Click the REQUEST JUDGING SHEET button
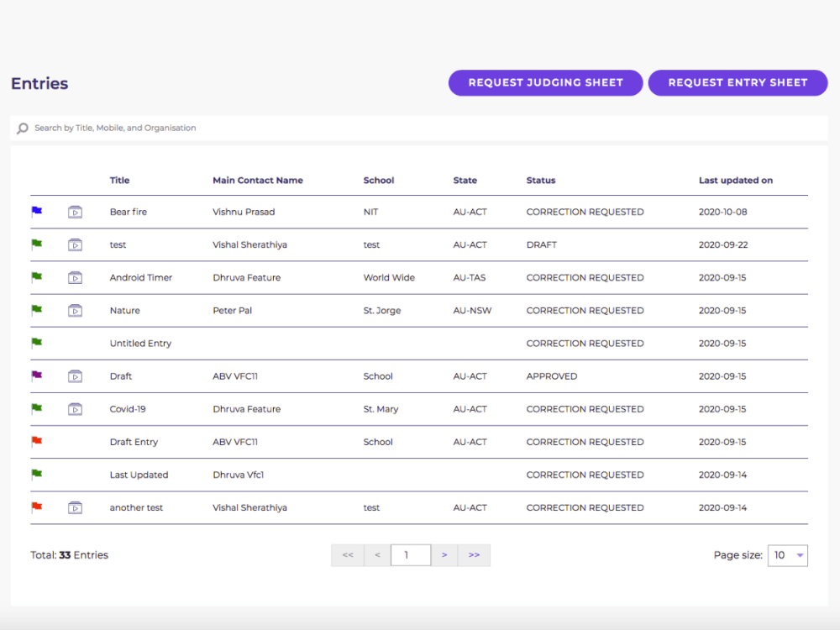 545,82
